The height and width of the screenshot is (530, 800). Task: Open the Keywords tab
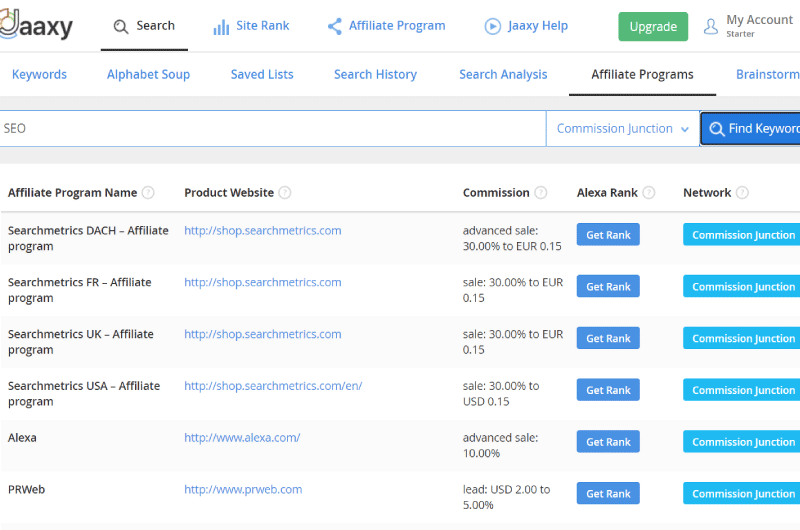[39, 74]
